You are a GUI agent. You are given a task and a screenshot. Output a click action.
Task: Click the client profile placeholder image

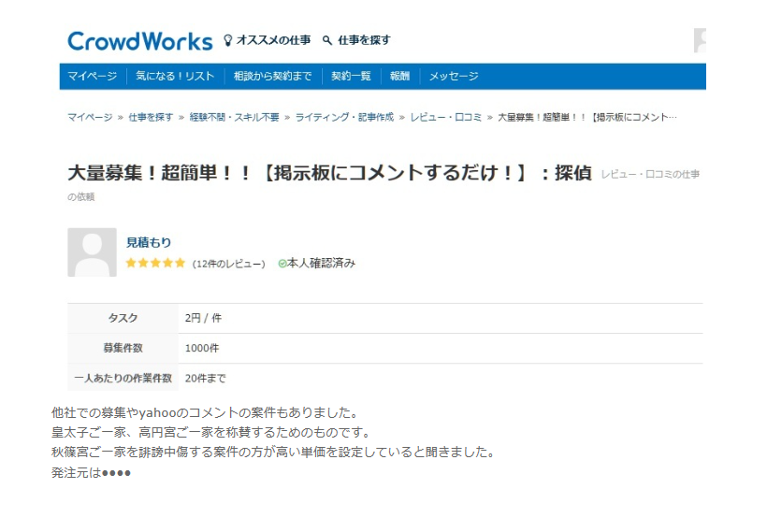pos(92,252)
